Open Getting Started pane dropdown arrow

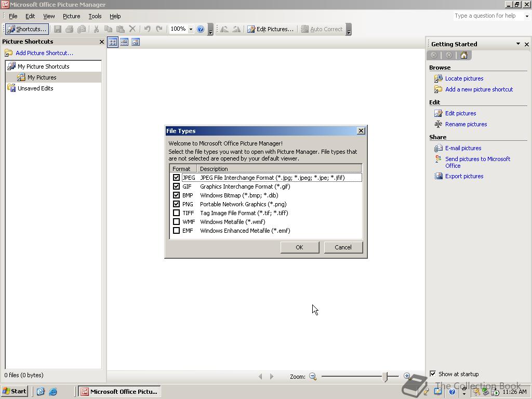point(518,44)
